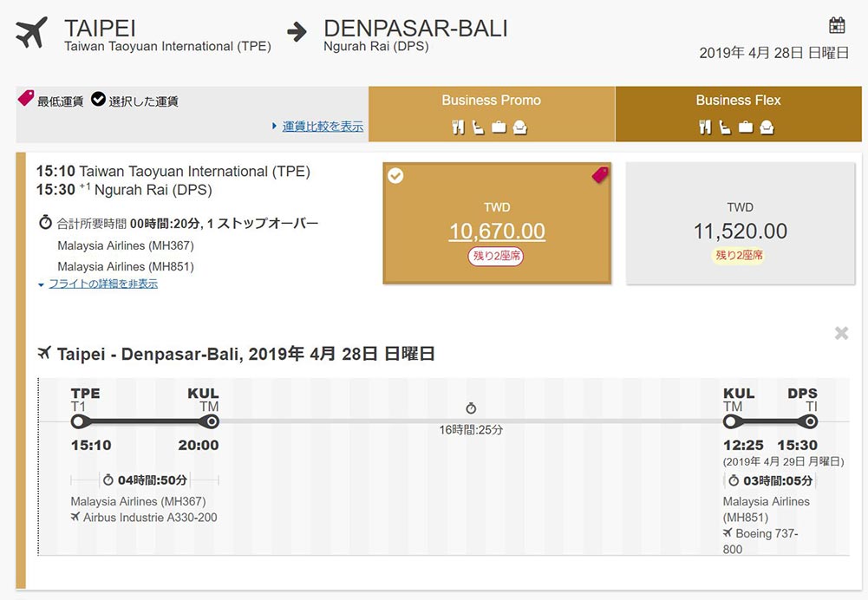Click the arrow between TAIPEI and DENPASAR-BALI

(x=297, y=31)
